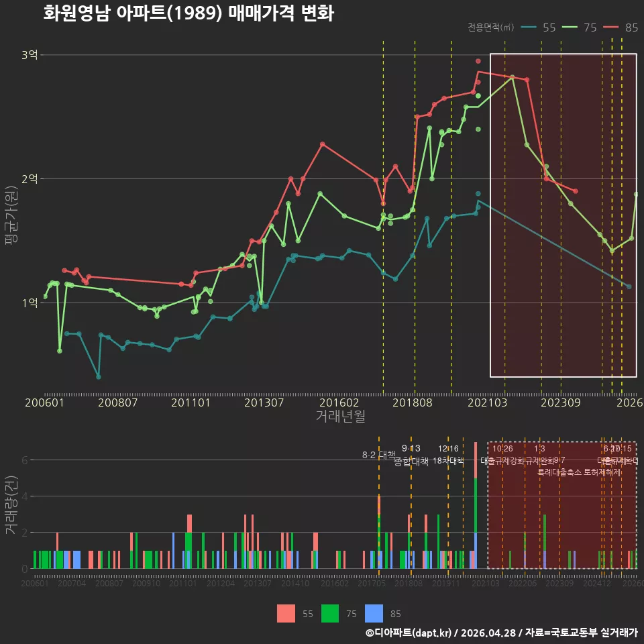Image resolution: width=644 pixels, height=644 pixels.
Task: Click the 평균가(원) axis title
Action: click(x=11, y=215)
